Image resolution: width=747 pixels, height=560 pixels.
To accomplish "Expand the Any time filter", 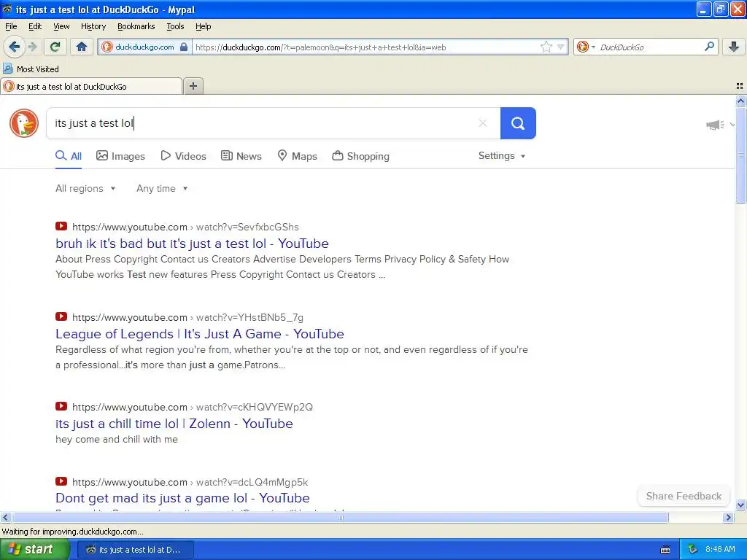I will point(162,189).
